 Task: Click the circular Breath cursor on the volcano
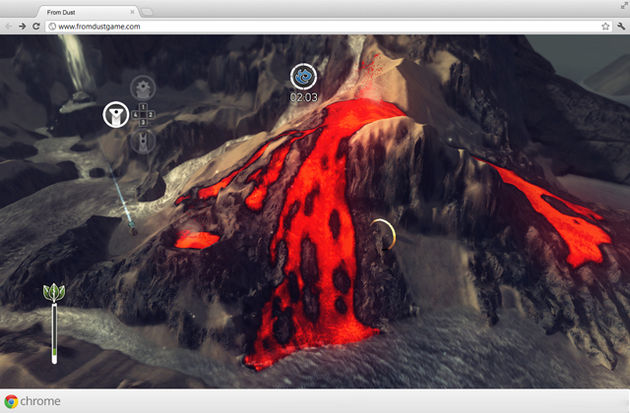(383, 234)
